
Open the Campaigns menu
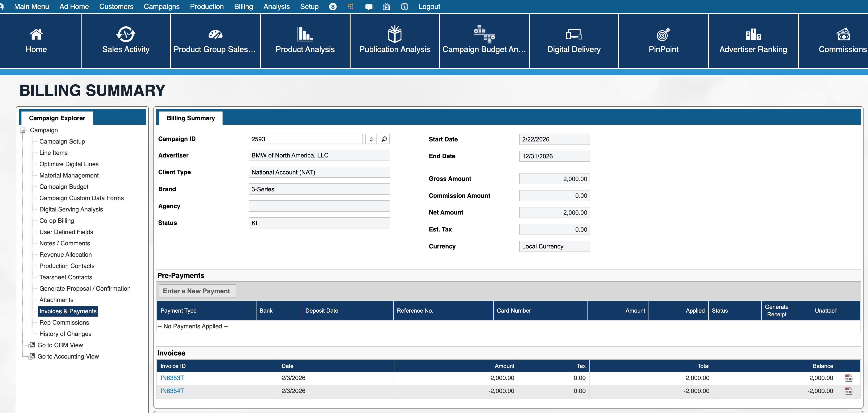(x=161, y=7)
